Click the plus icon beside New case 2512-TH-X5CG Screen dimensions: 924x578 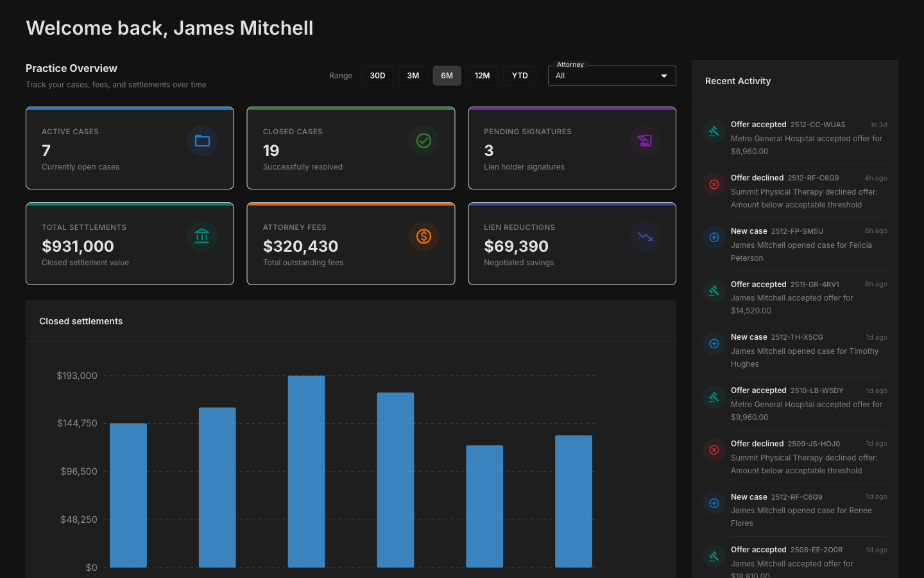click(x=714, y=344)
